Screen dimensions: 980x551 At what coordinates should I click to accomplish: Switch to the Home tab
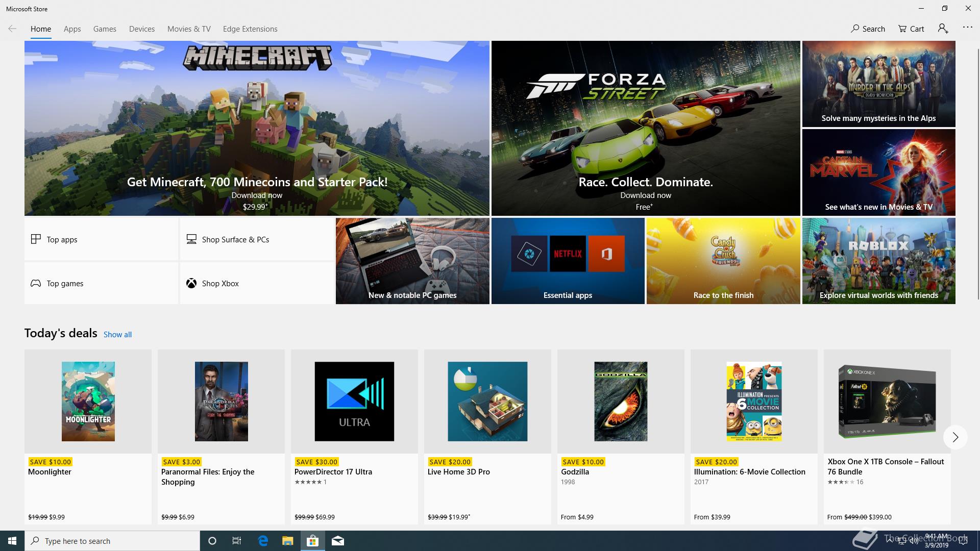41,29
